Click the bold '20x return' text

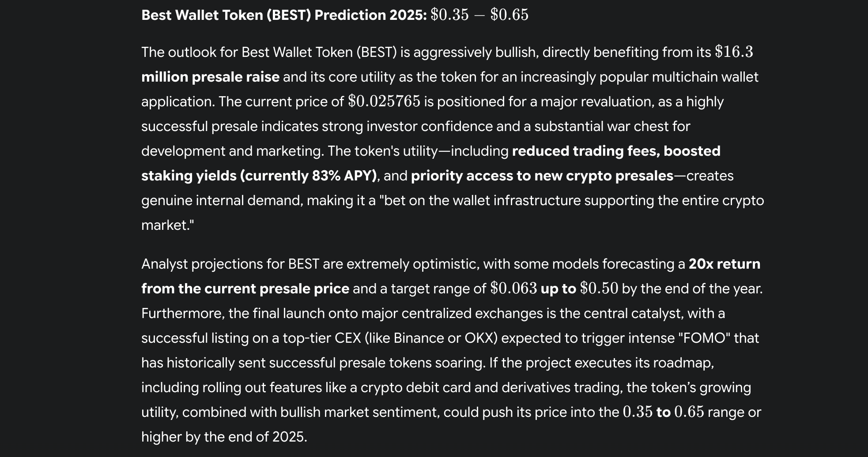(724, 264)
